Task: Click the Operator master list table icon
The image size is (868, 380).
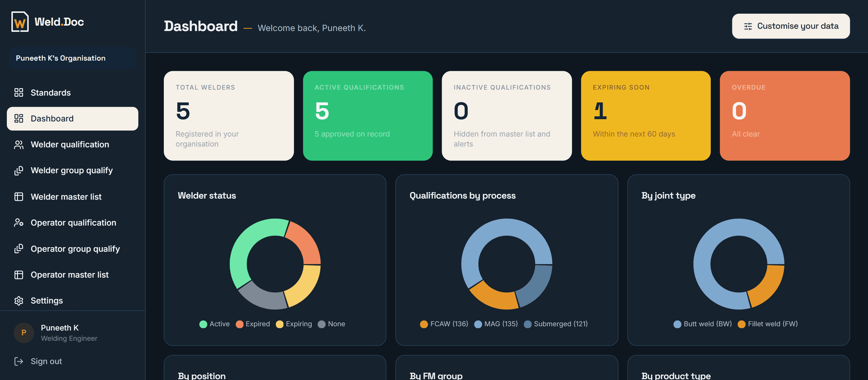Action: [19, 275]
